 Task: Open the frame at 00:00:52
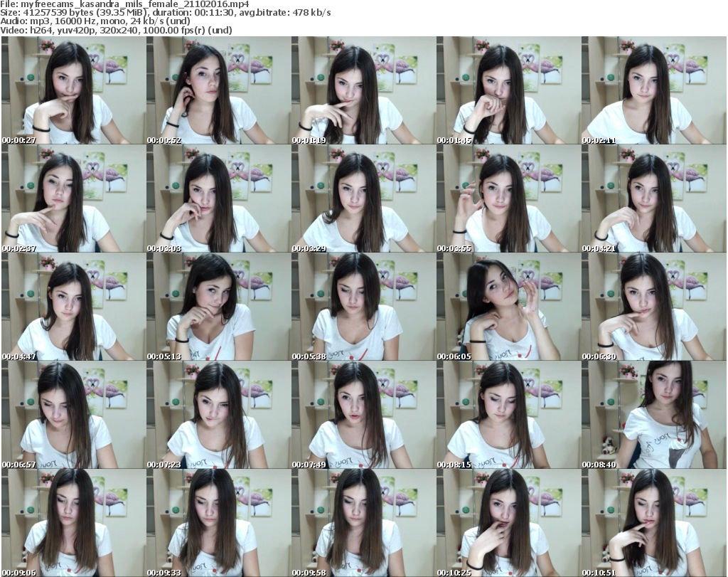click(x=219, y=90)
